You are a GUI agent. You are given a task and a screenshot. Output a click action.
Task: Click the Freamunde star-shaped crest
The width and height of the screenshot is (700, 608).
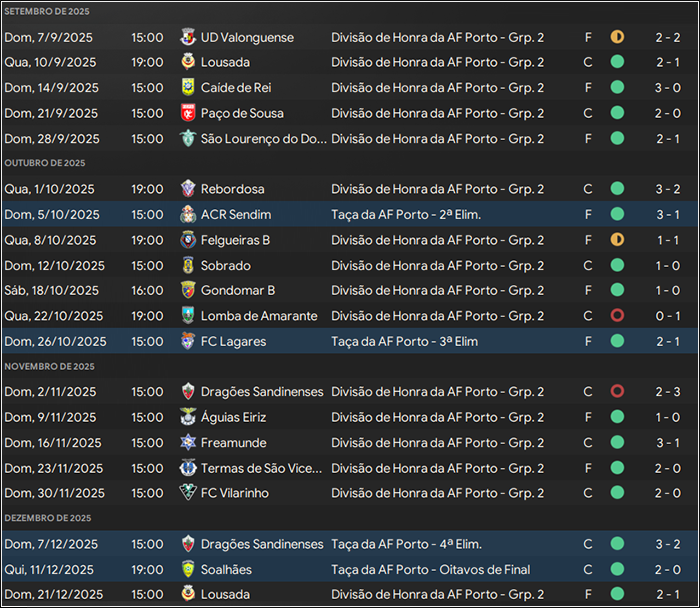pos(188,442)
